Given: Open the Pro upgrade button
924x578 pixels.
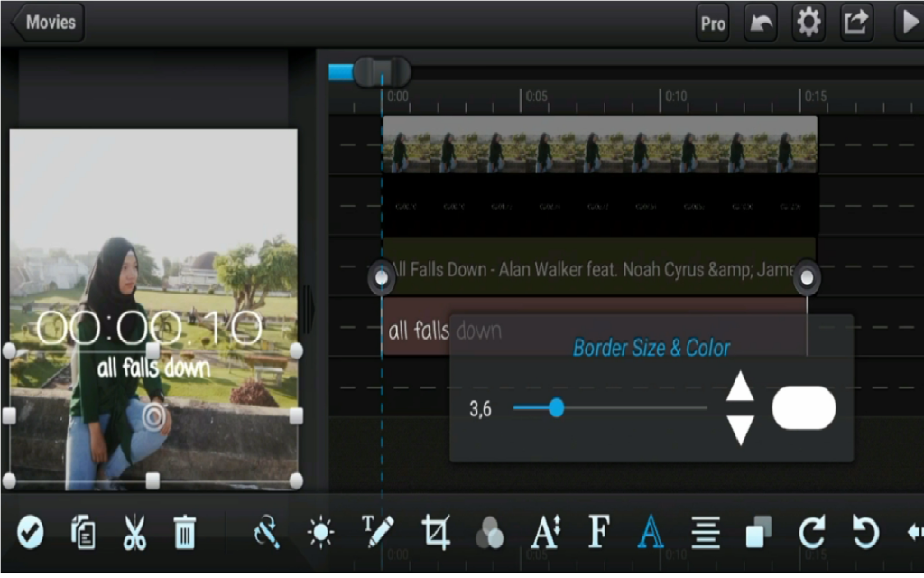Looking at the screenshot, I should (x=713, y=23).
